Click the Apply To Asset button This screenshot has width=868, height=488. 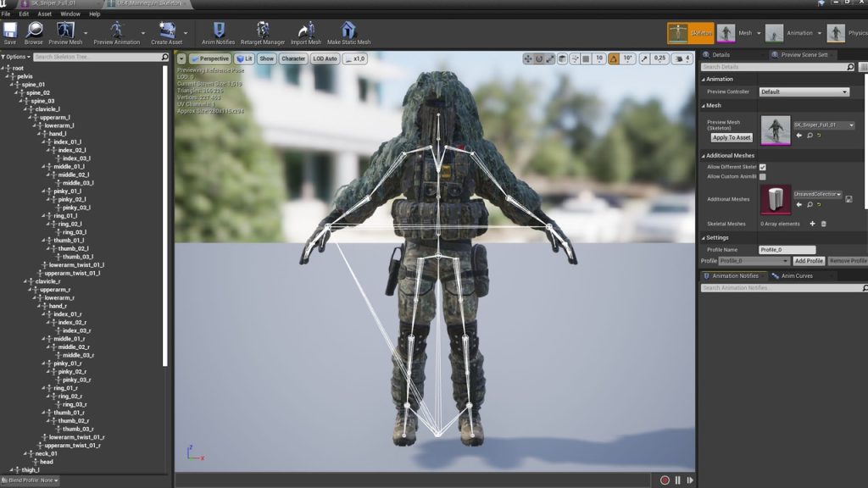click(731, 137)
